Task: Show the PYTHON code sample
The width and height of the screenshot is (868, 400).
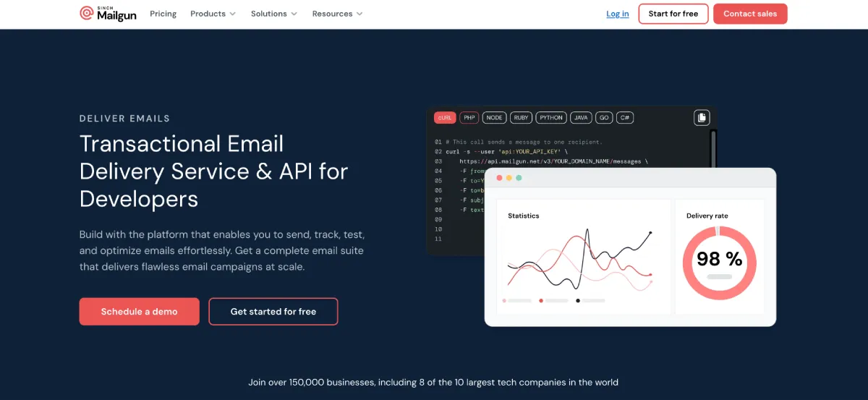Action: tap(551, 117)
